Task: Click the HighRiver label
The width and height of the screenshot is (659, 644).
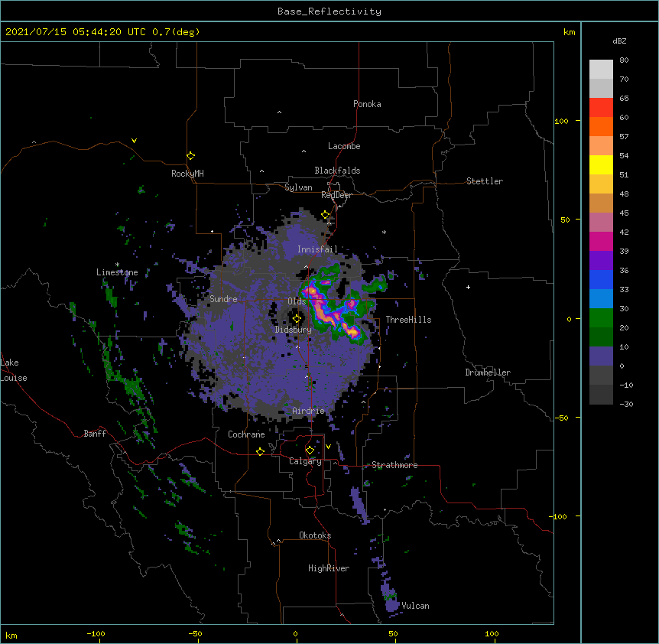Action: click(x=329, y=568)
